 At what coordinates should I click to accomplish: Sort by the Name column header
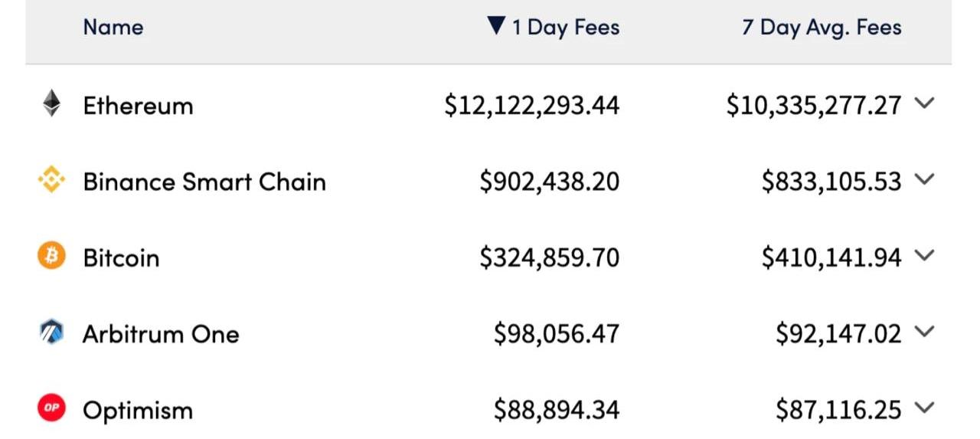tap(113, 28)
